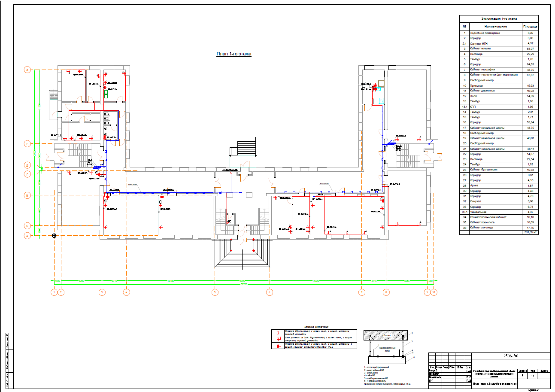This screenshot has width=555, height=392.
Task: Click the grid axis bubble numbered 4
Action: (x=126, y=292)
